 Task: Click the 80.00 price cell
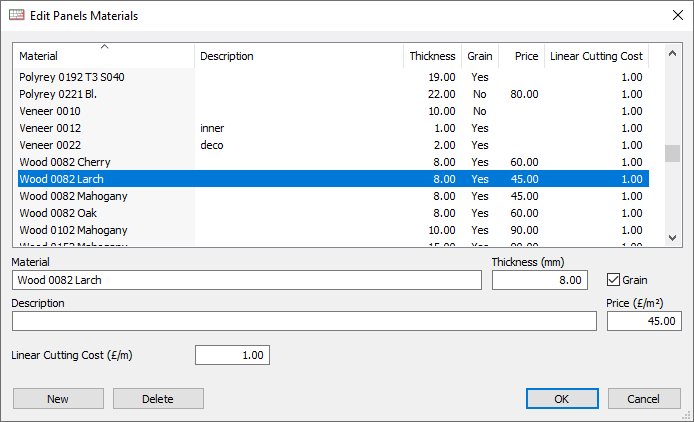pyautogui.click(x=524, y=94)
